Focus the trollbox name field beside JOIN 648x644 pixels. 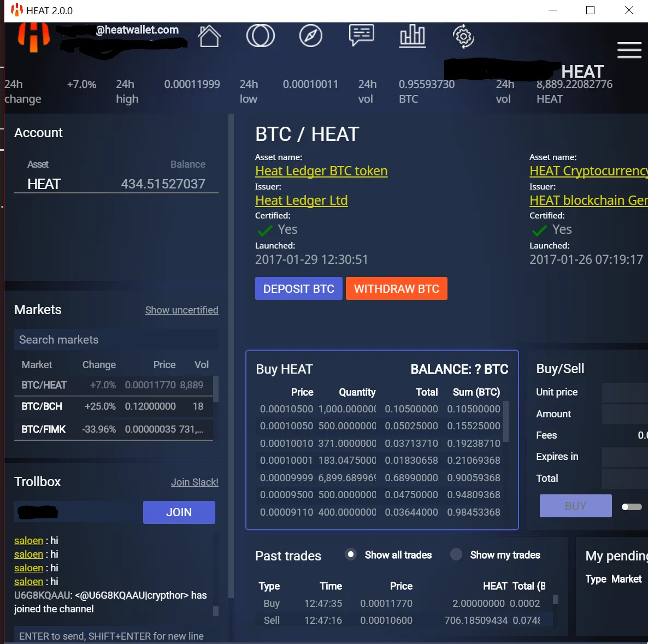pos(78,512)
